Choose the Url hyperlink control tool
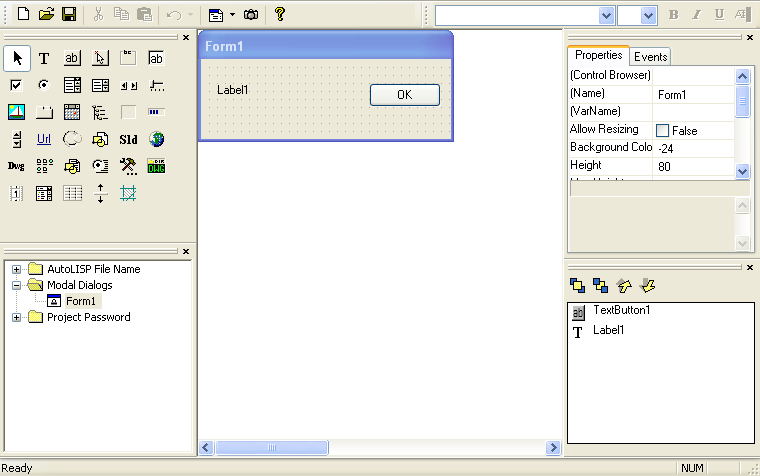 44,140
